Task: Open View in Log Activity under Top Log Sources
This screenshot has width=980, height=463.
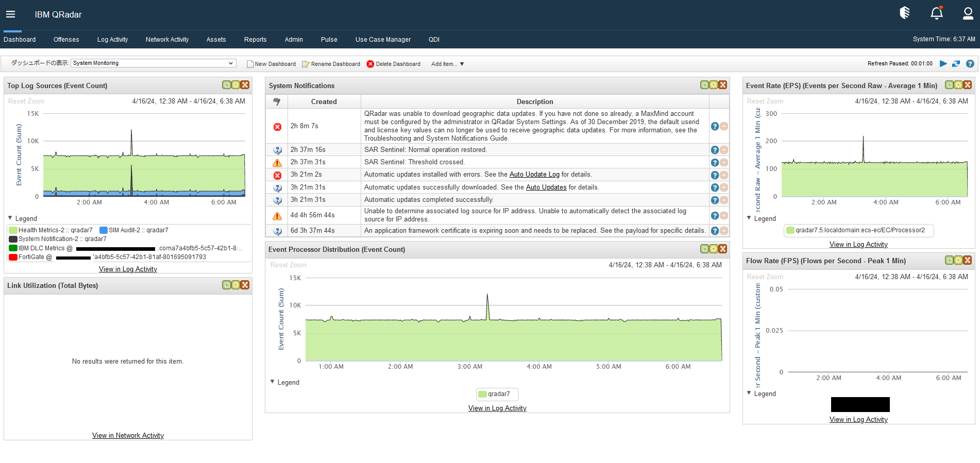Action: (x=128, y=269)
